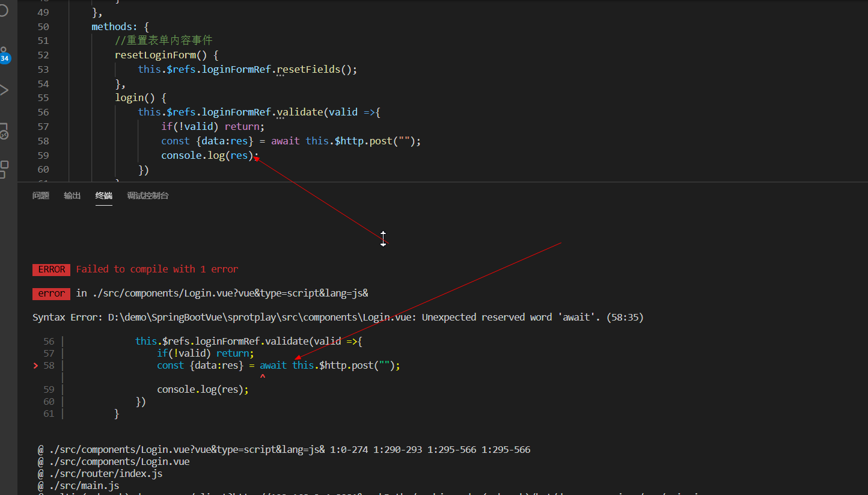This screenshot has width=868, height=495.
Task: Click the red caret under await in terminal
Action: (x=263, y=377)
